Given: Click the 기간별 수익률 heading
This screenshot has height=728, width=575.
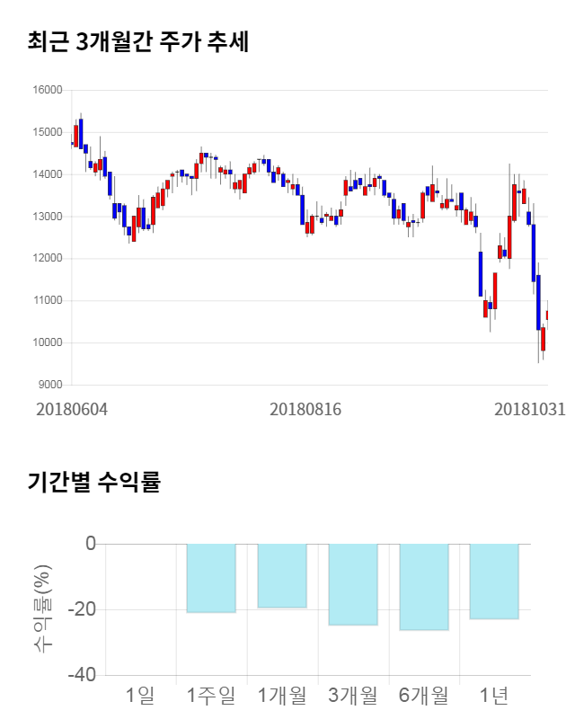Looking at the screenshot, I should pyautogui.click(x=93, y=482).
